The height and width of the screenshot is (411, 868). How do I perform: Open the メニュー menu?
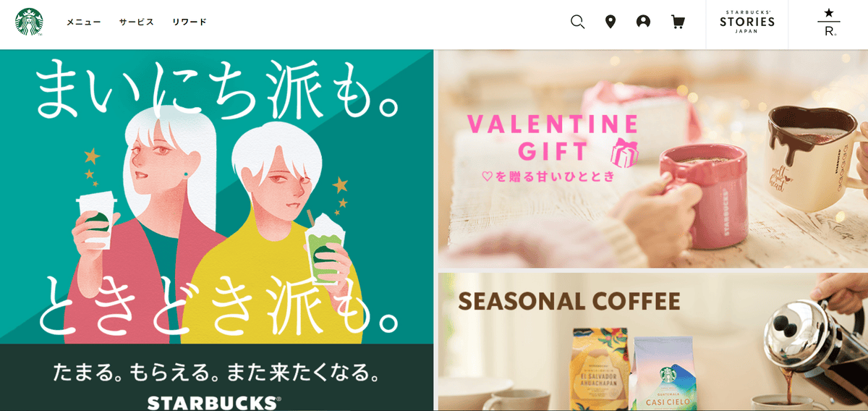[84, 22]
